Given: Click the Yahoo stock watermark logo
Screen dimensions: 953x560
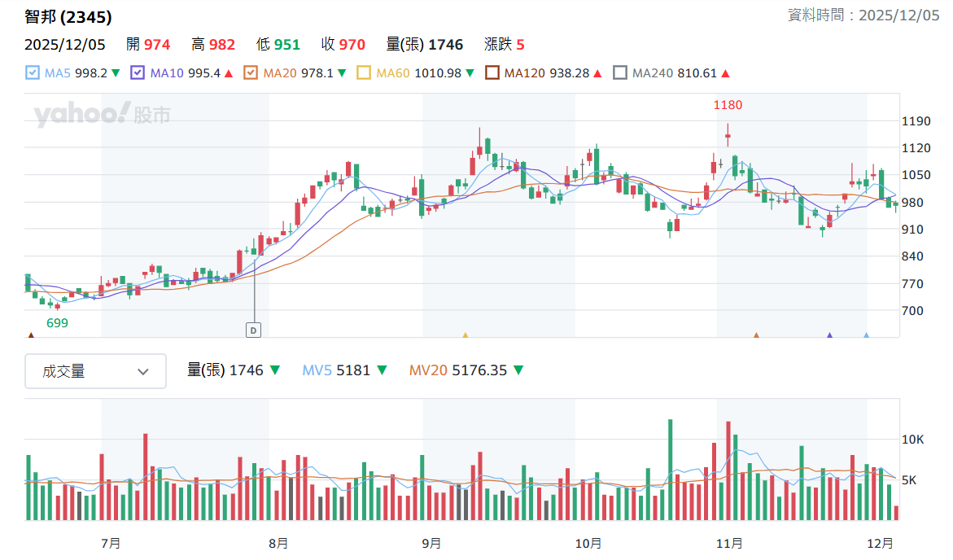Looking at the screenshot, I should tap(103, 115).
